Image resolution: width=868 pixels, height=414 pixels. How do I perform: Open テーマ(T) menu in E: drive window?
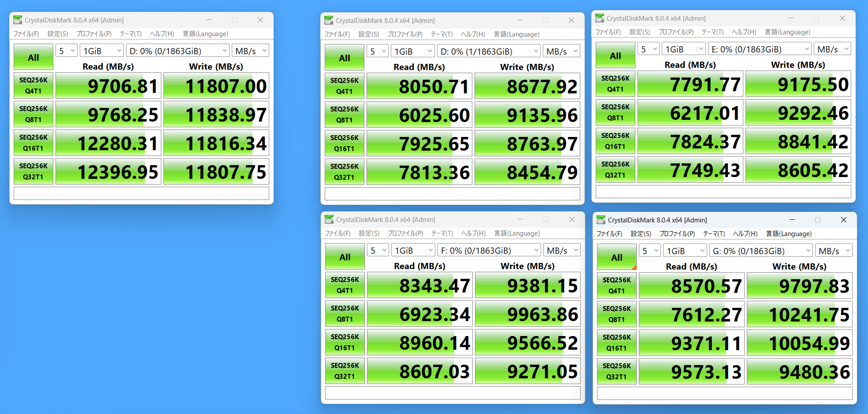(x=712, y=32)
